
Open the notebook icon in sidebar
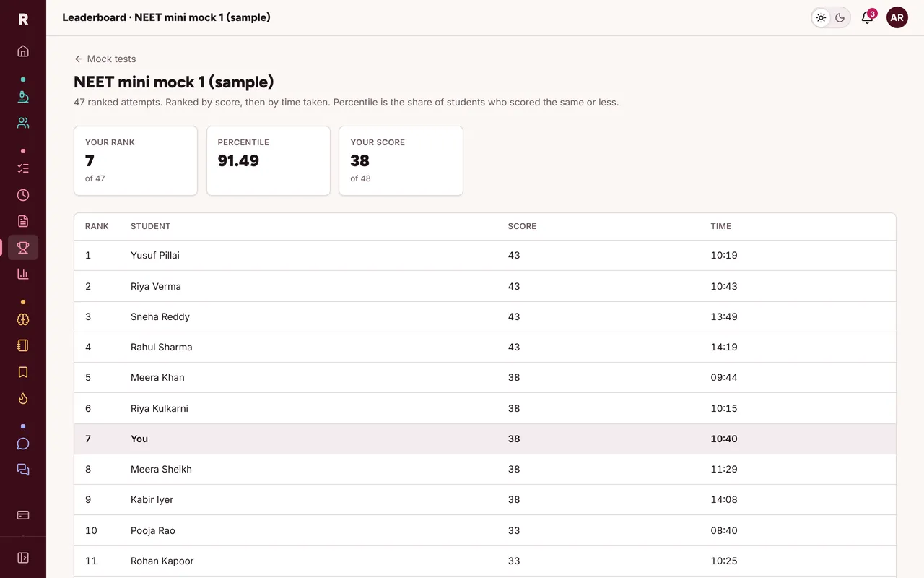pyautogui.click(x=23, y=345)
